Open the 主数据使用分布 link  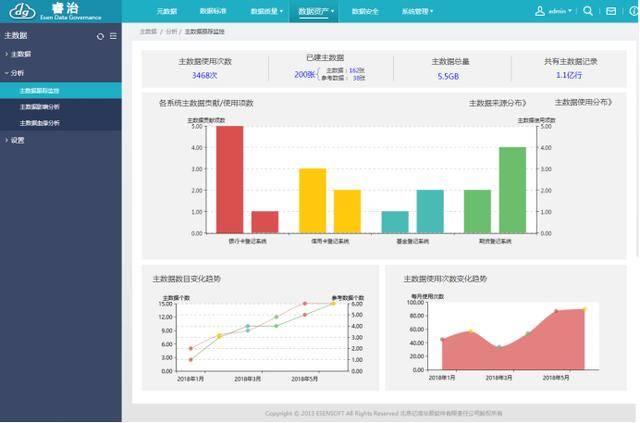coord(583,102)
